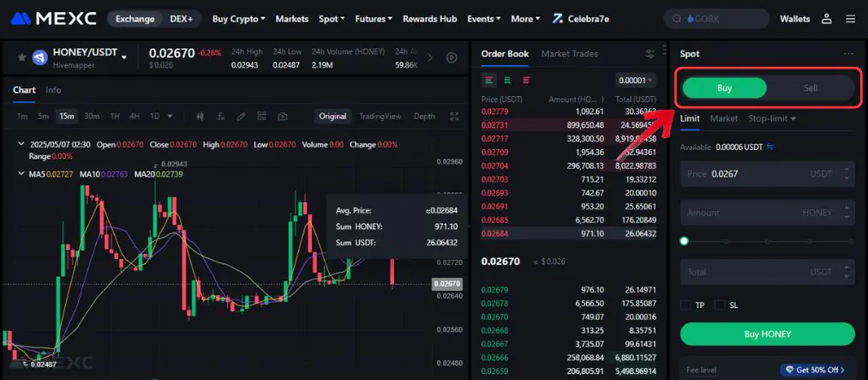Open Spot panel three-dot menu
Viewport: 868px width, 380px height.
848,54
